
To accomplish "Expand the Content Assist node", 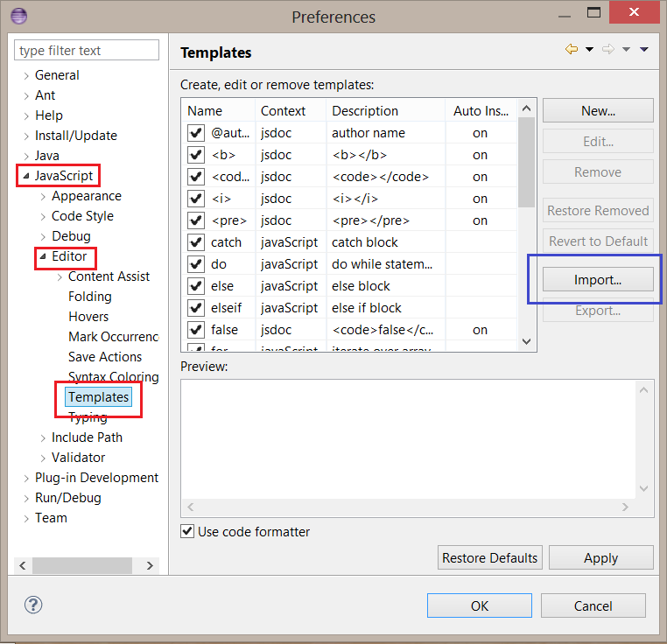I will pos(60,276).
